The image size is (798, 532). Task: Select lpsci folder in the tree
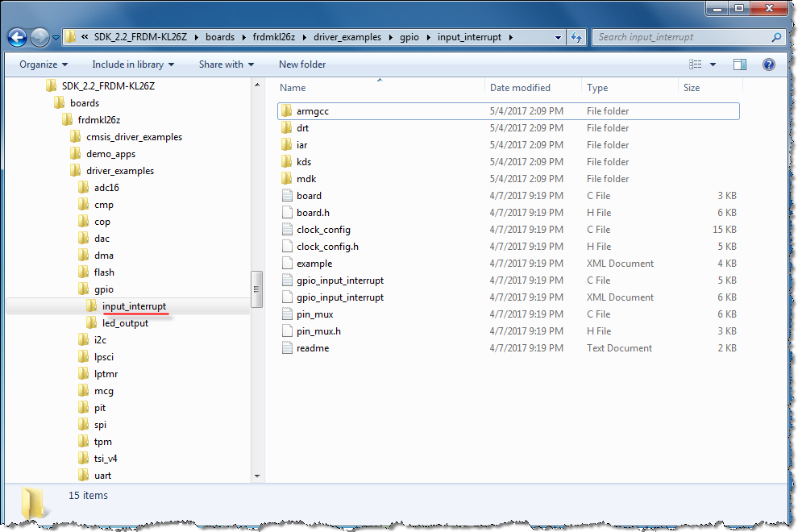pos(103,357)
